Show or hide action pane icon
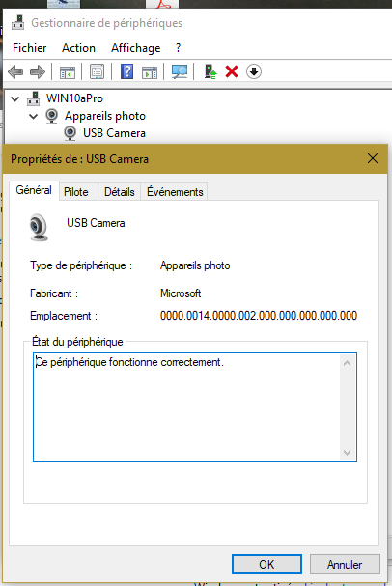The image size is (392, 586). click(150, 71)
